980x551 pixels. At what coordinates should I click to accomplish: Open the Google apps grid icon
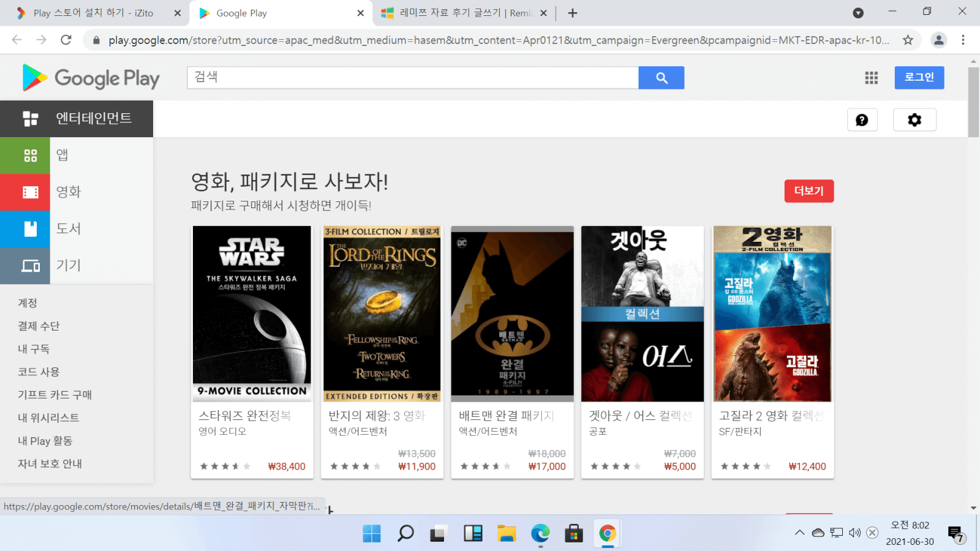coord(872,78)
